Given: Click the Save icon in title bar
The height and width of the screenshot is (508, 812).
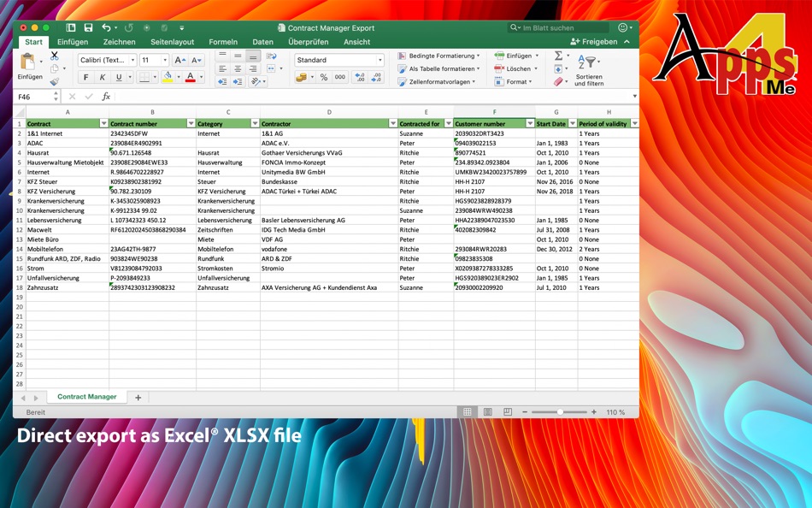Looking at the screenshot, I should [88, 28].
